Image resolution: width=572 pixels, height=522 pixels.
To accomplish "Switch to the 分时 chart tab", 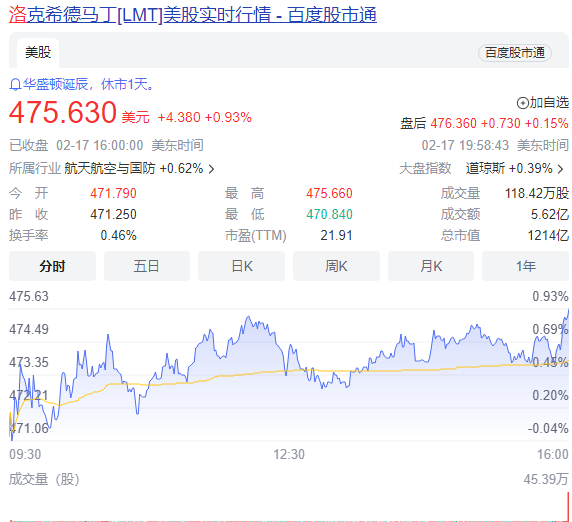I will [52, 266].
